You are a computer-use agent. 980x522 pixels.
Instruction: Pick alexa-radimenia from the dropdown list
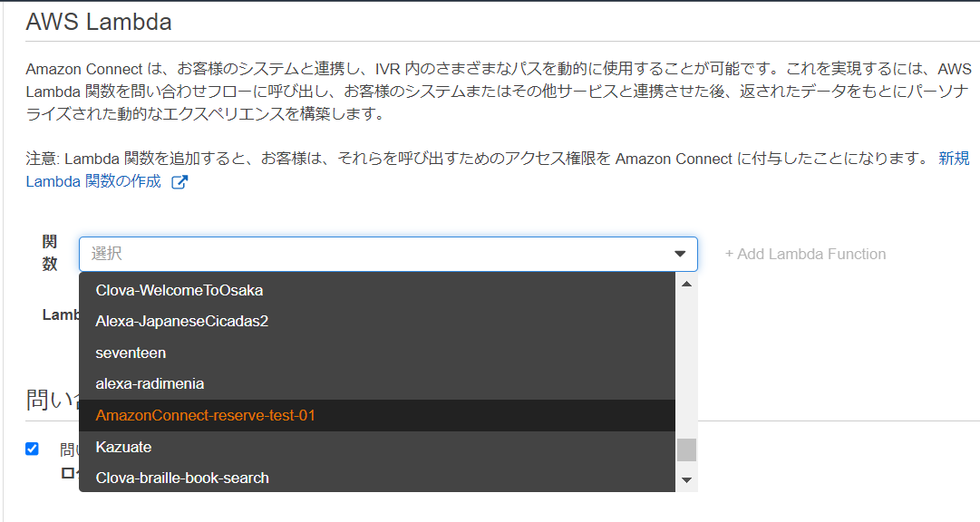click(377, 384)
